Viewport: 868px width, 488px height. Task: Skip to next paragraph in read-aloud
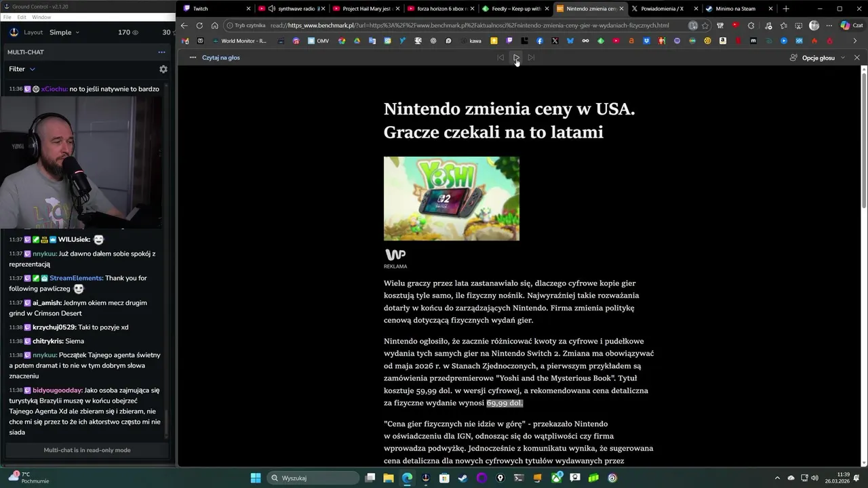531,58
